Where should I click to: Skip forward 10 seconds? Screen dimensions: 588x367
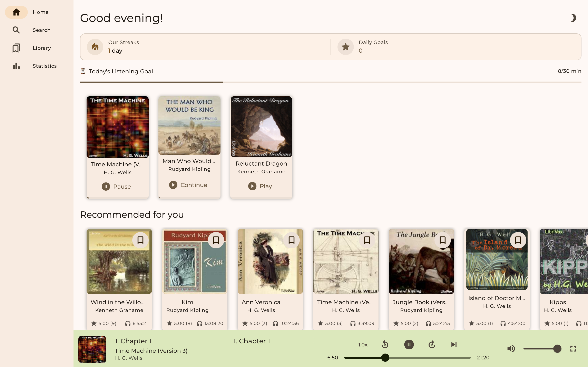432,344
